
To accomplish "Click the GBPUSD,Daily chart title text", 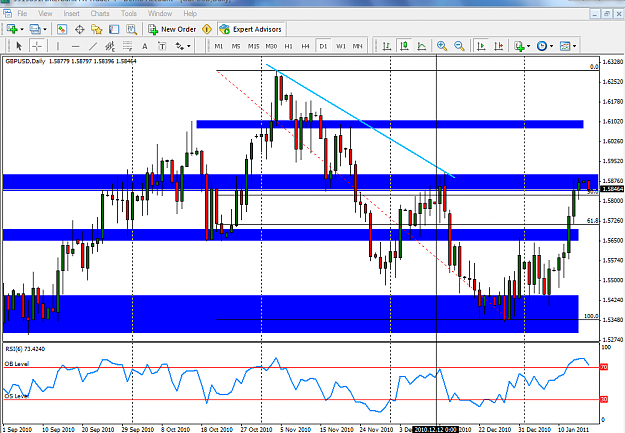I will (x=26, y=61).
